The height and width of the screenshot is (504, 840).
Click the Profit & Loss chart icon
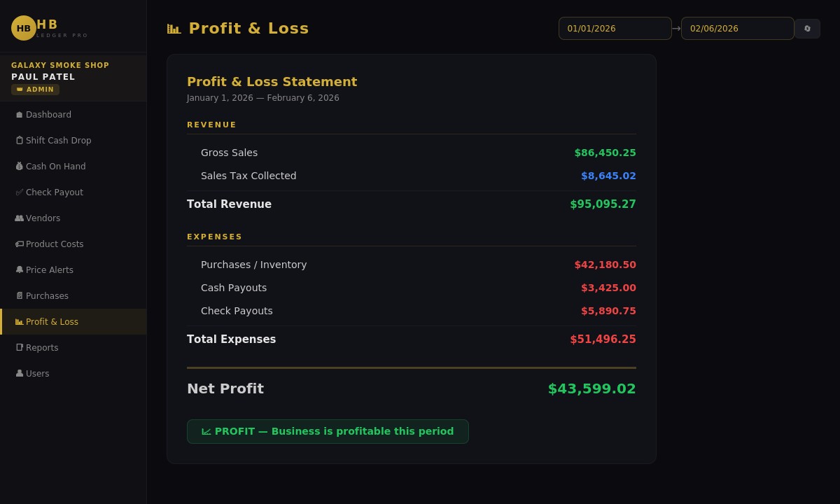(x=20, y=321)
